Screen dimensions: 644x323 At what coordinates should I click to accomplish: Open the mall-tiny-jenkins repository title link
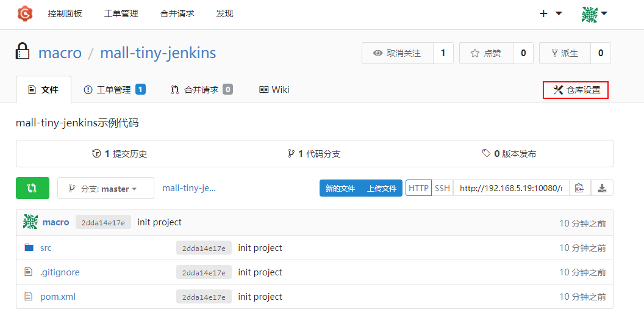pyautogui.click(x=158, y=53)
